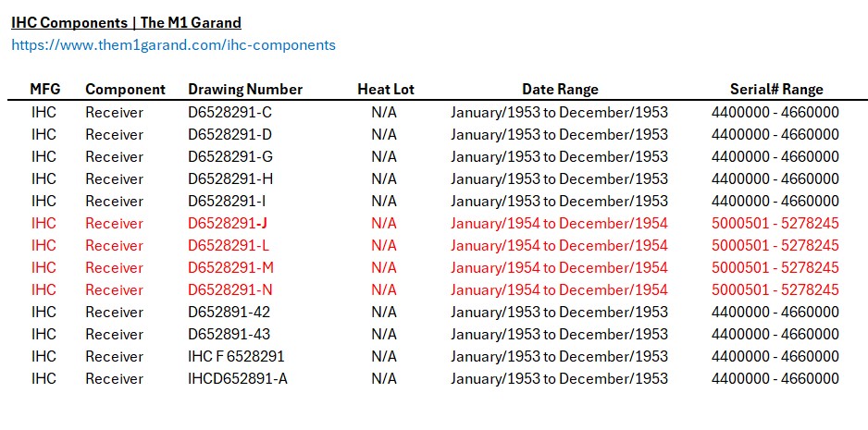Click the red D6528291-J drawing number
This screenshot has height=430, width=868.
point(228,223)
